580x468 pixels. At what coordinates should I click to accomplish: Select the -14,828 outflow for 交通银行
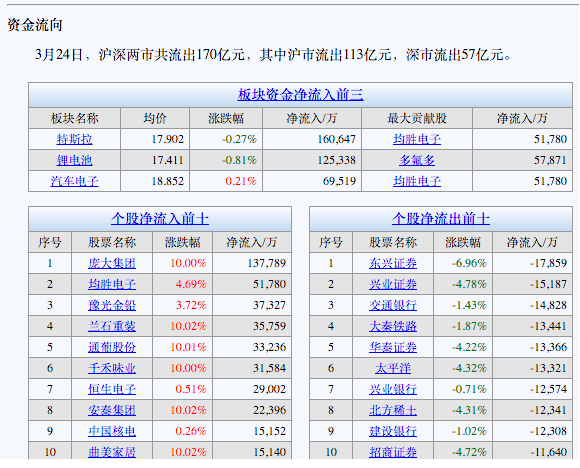(548, 305)
